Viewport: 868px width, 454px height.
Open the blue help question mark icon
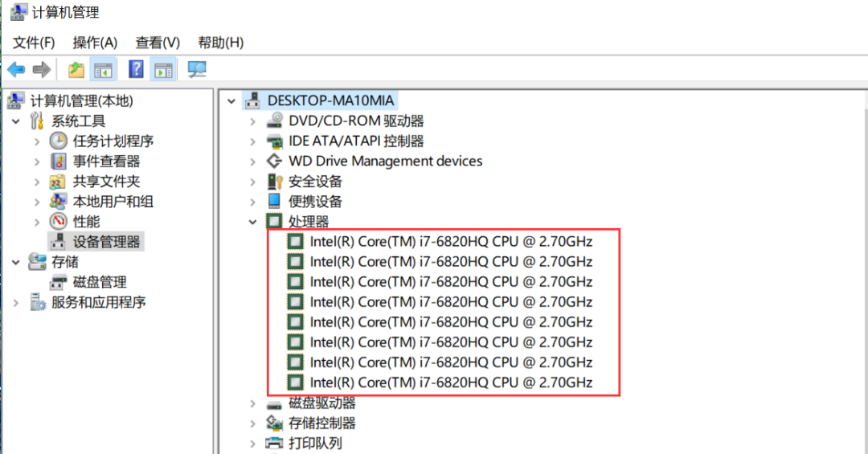[136, 69]
